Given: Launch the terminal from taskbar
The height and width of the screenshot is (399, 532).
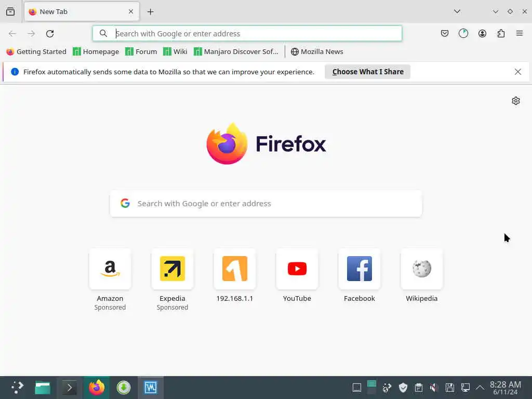Looking at the screenshot, I should click(x=69, y=388).
